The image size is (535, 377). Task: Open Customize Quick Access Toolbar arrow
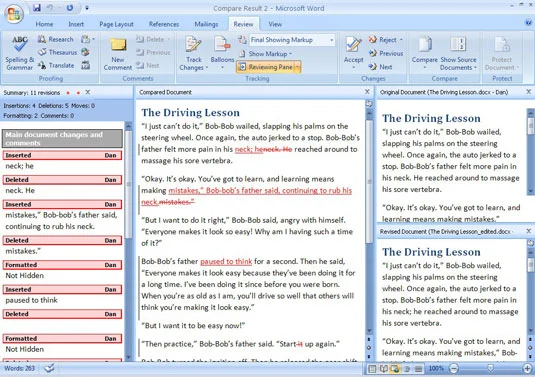click(87, 8)
